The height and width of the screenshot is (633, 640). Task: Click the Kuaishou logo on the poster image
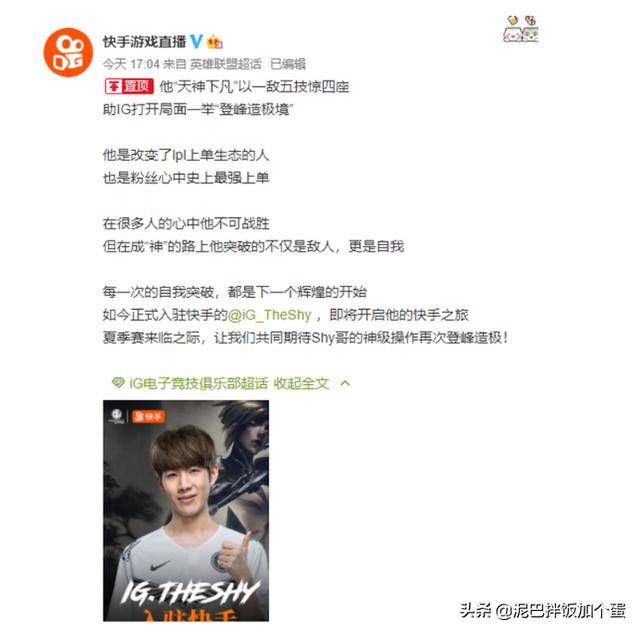pyautogui.click(x=149, y=416)
